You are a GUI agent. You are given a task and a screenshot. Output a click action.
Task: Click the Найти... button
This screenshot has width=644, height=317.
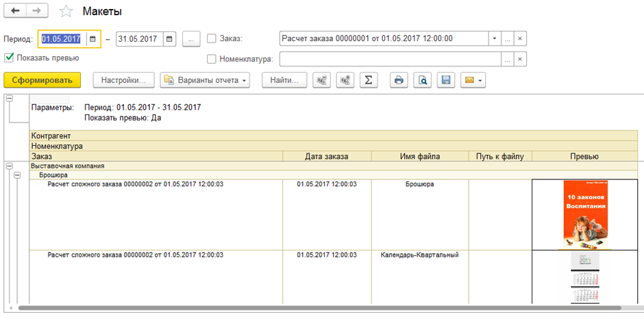[284, 80]
